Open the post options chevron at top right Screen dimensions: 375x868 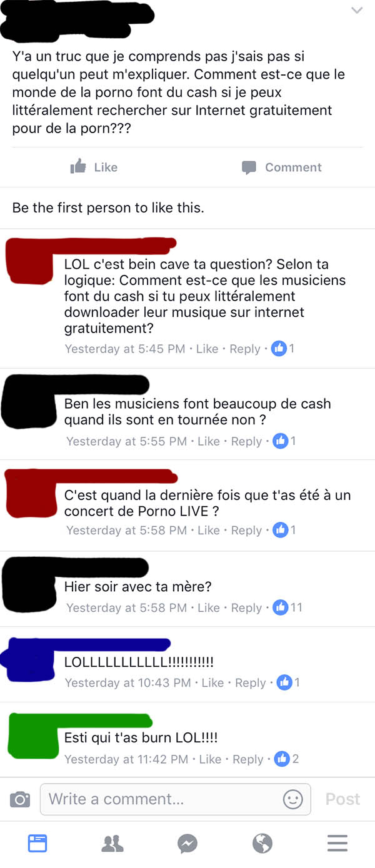(x=357, y=11)
